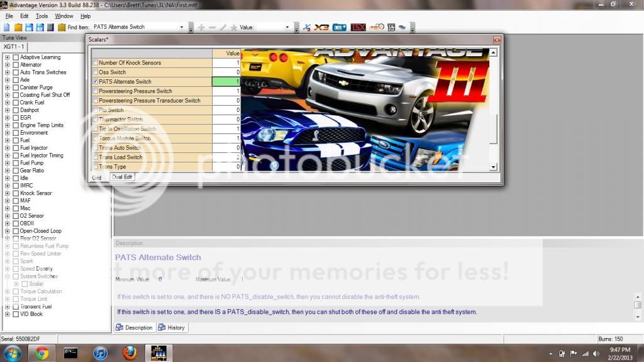The width and height of the screenshot is (644, 362).
Task: Expand the MAF tree node
Action: click(7, 201)
